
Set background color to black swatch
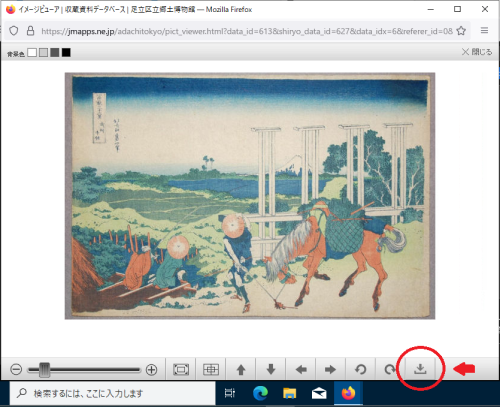[x=66, y=52]
